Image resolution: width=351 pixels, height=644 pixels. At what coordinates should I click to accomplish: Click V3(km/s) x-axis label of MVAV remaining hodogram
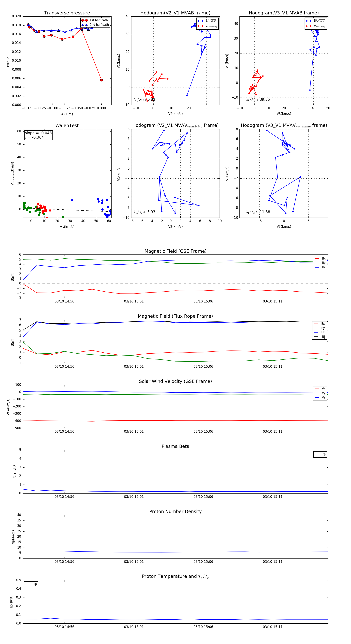tap(284, 227)
